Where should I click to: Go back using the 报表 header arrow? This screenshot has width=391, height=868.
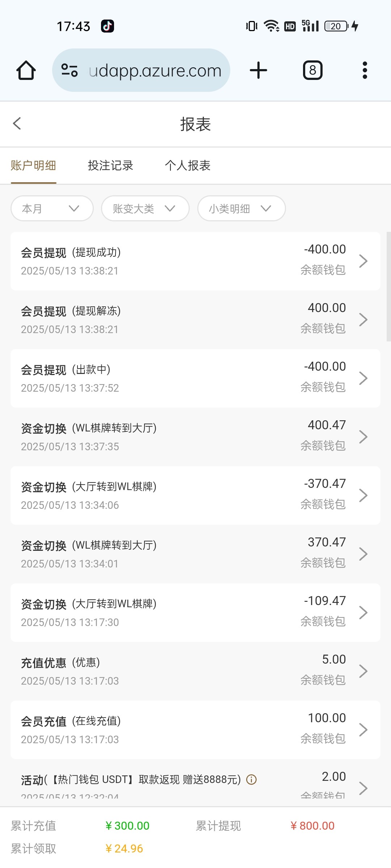pos(17,124)
